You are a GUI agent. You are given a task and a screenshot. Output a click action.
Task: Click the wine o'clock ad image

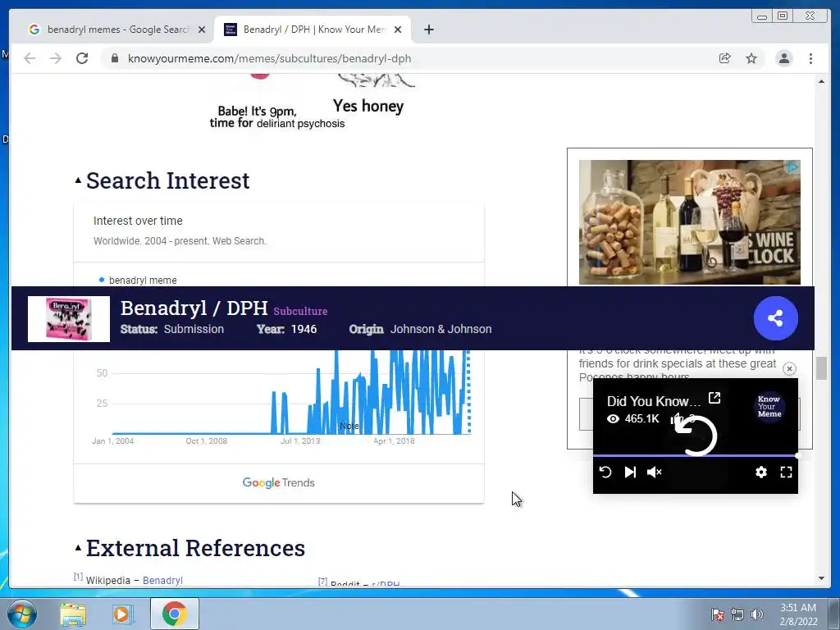[689, 221]
